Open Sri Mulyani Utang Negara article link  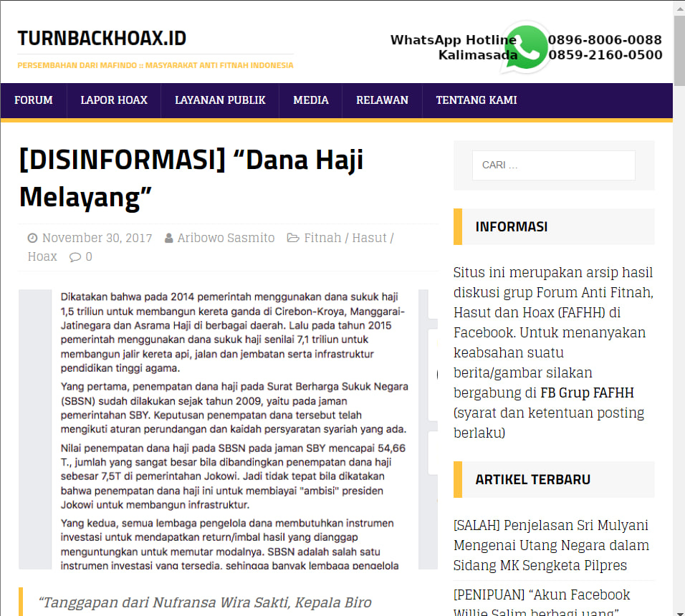point(551,545)
